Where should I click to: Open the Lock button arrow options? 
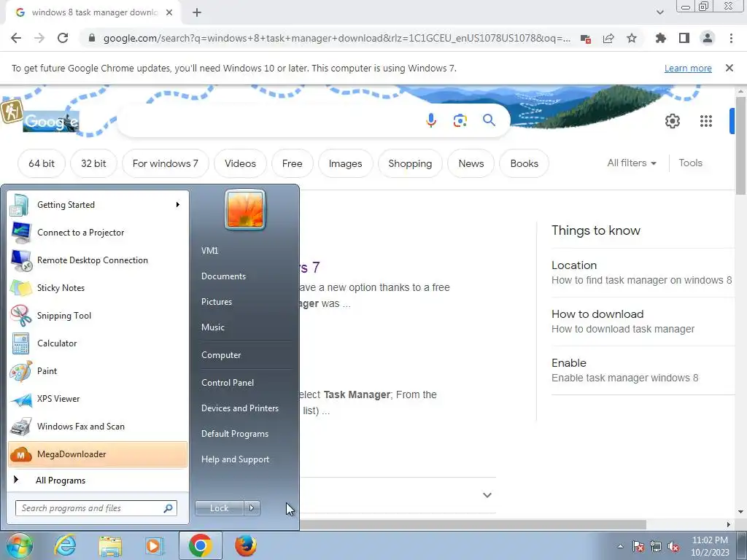coord(252,508)
